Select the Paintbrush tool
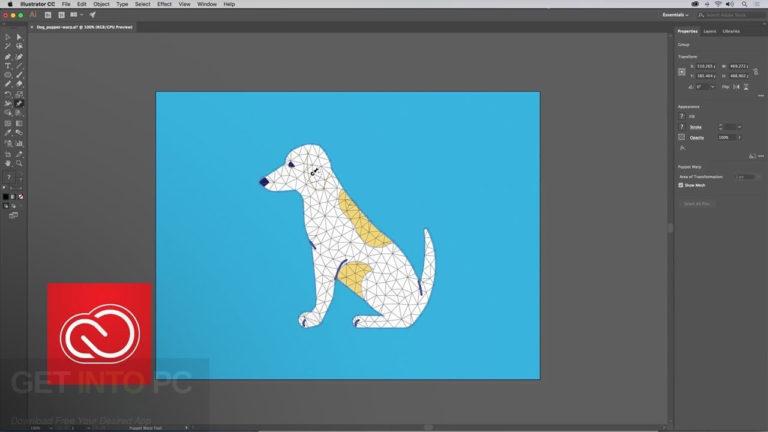 19,75
